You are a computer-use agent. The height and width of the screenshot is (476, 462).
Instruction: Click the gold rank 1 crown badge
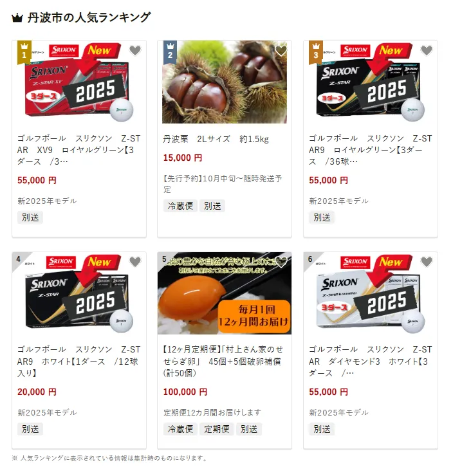[24, 52]
